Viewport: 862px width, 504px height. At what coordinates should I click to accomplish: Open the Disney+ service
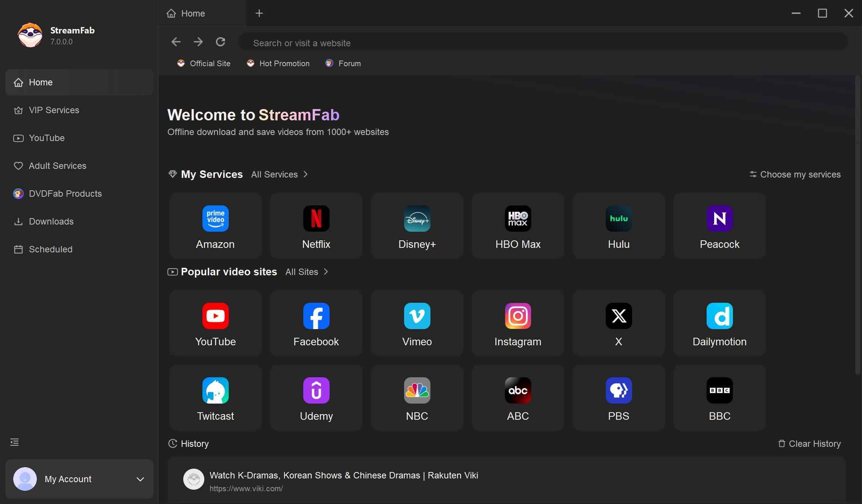coord(417,225)
